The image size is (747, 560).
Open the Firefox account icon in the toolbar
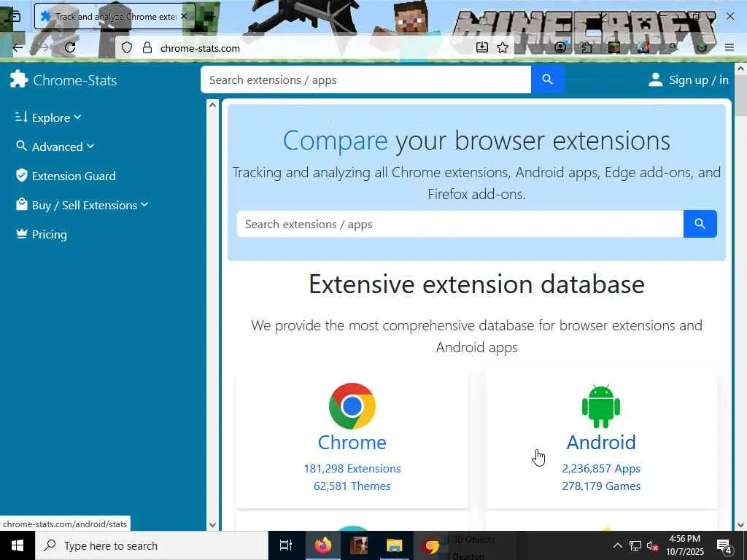[x=560, y=47]
